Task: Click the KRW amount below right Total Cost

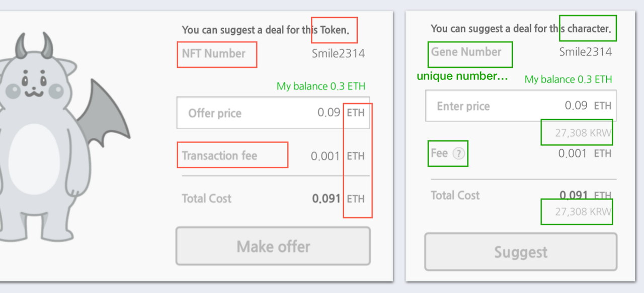Action: click(583, 212)
